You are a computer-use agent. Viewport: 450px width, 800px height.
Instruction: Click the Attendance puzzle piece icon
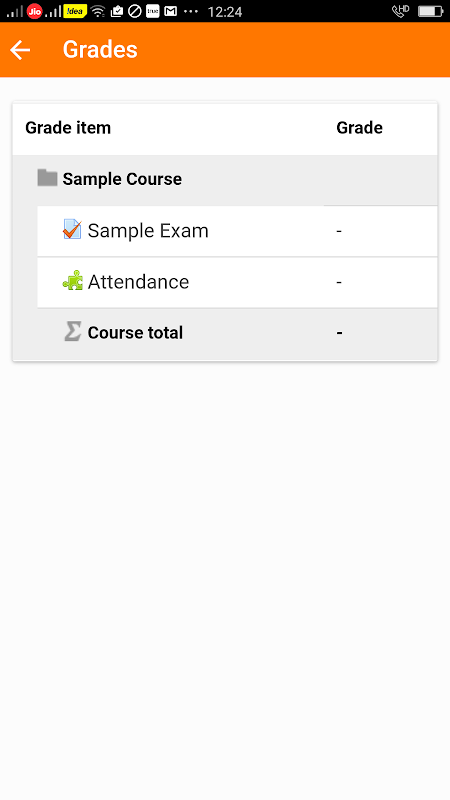pos(72,281)
